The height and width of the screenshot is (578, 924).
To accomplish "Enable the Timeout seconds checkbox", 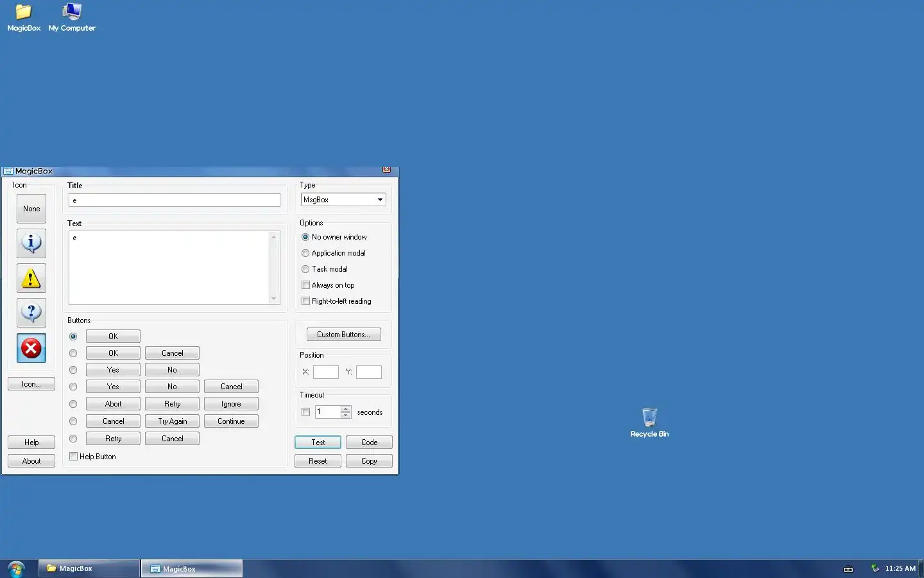I will (x=305, y=412).
